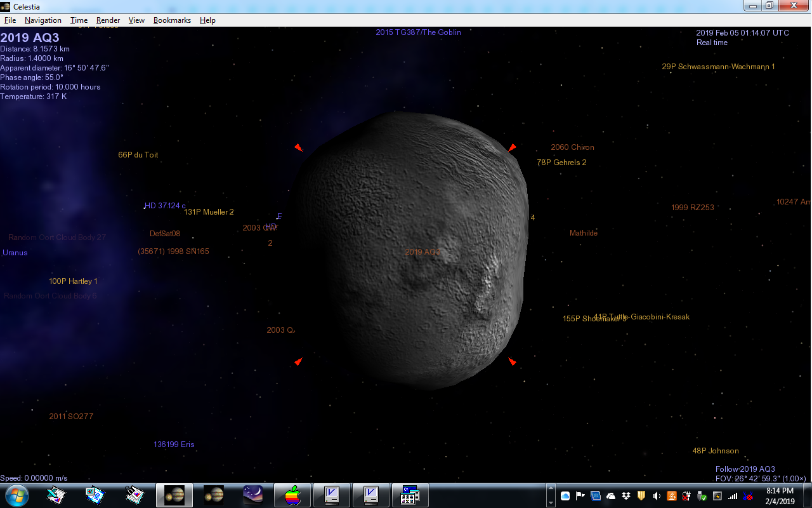This screenshot has width=812, height=508.
Task: Select the 100P Hartley 1 label
Action: point(73,281)
